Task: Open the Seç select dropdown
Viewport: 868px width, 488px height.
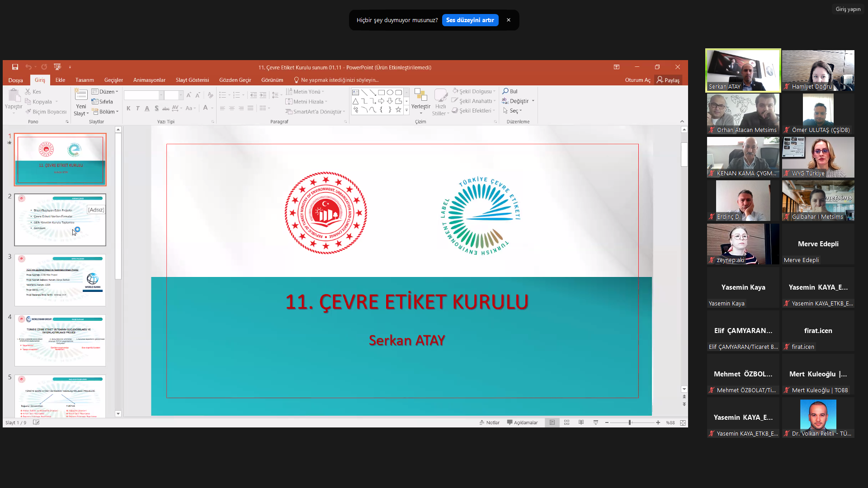Action: point(512,111)
